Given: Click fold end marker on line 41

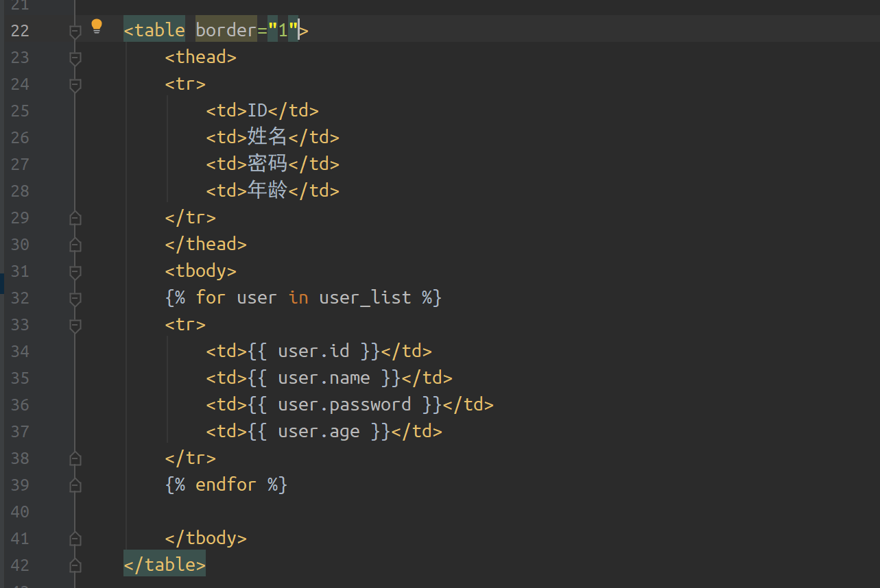Looking at the screenshot, I should (75, 539).
